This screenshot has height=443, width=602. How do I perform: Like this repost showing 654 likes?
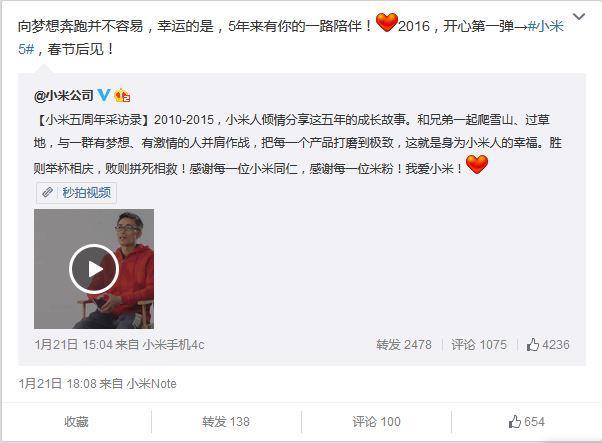(x=526, y=422)
